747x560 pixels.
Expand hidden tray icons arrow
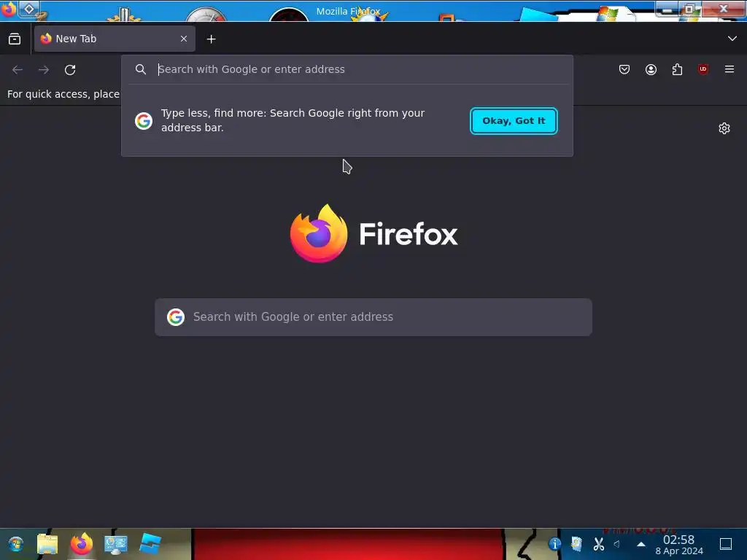[641, 544]
